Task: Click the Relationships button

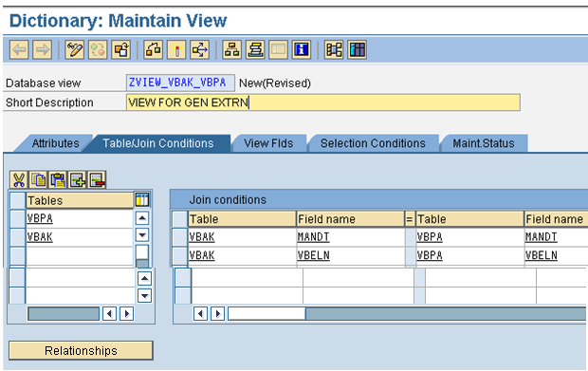Action: 81,350
